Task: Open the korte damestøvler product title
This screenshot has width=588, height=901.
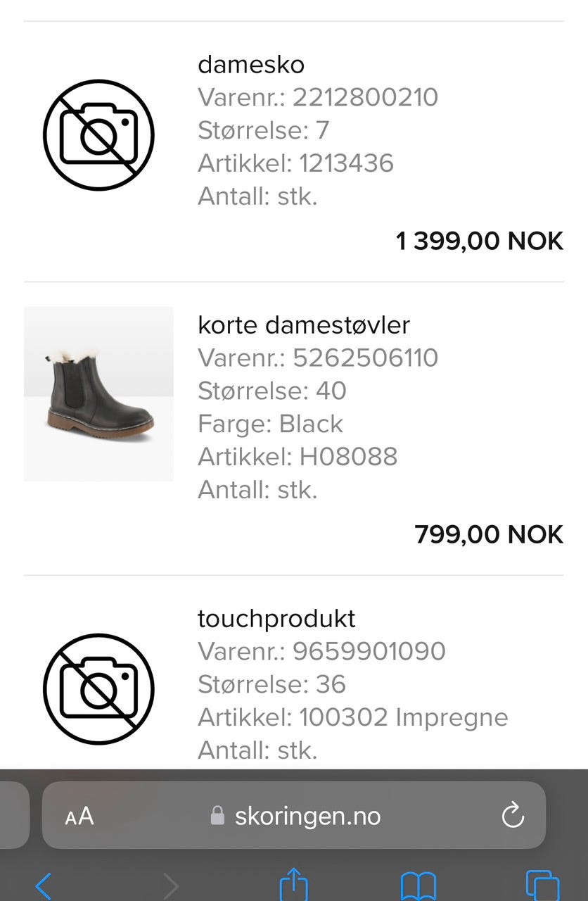Action: click(x=304, y=325)
